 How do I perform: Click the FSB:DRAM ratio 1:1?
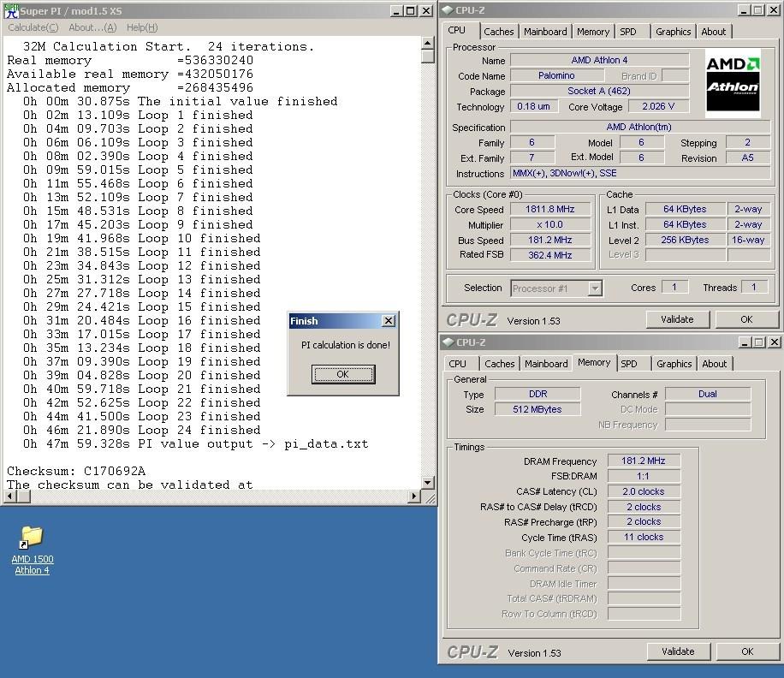click(644, 476)
